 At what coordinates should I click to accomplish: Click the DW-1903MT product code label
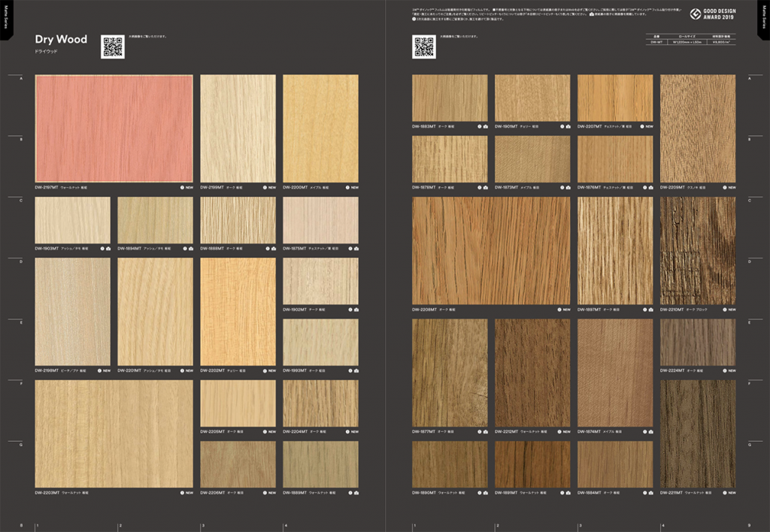(47, 249)
